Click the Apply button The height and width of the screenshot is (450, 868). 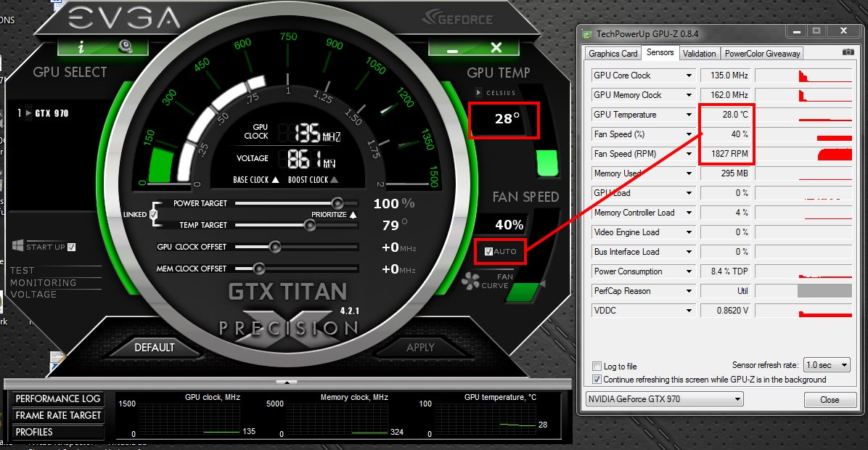[420, 348]
